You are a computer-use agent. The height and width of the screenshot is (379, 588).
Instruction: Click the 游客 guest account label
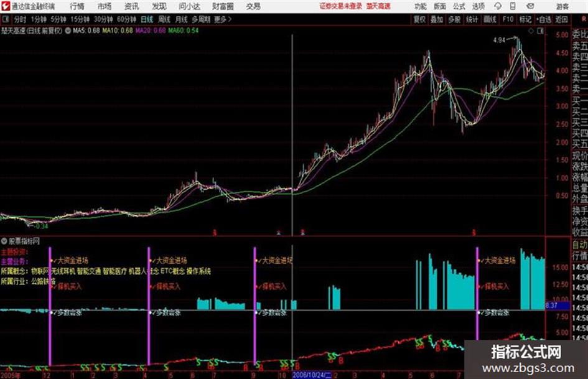(562, 6)
